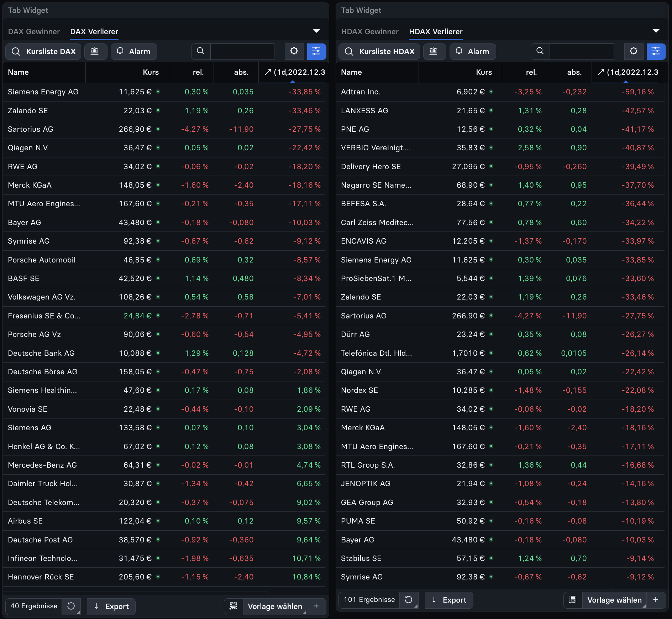Select the DAX Verlierer tab
Image resolution: width=672 pixels, height=619 pixels.
point(94,31)
